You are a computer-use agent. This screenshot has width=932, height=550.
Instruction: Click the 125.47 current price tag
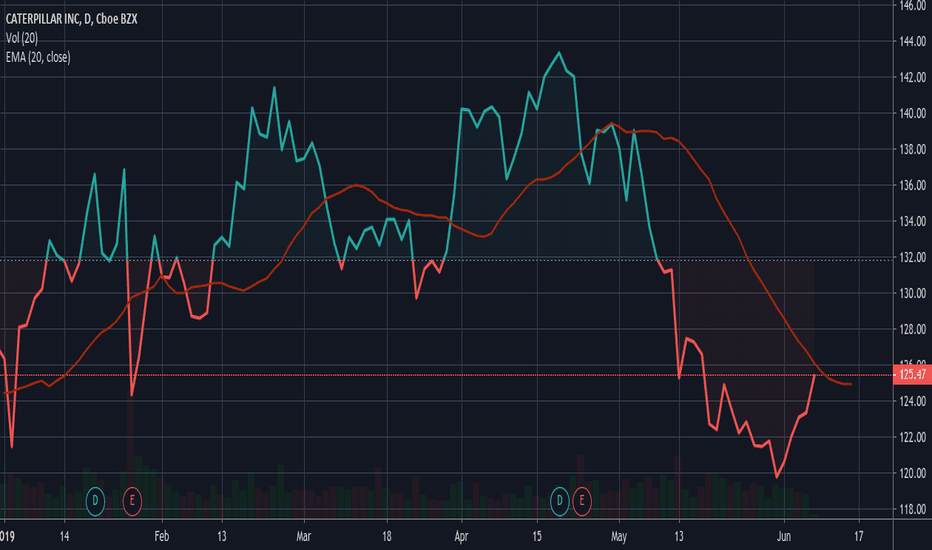pyautogui.click(x=912, y=374)
